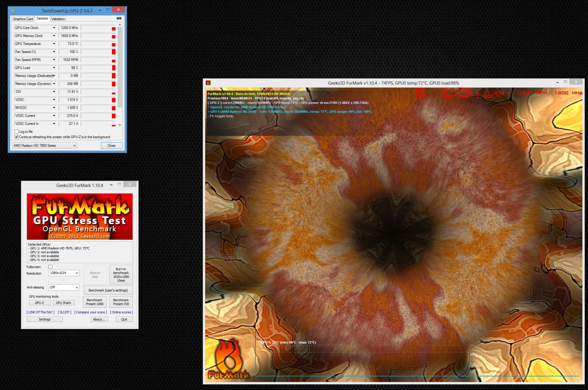Select the Sensors tab in GPU-Z

[42, 19]
